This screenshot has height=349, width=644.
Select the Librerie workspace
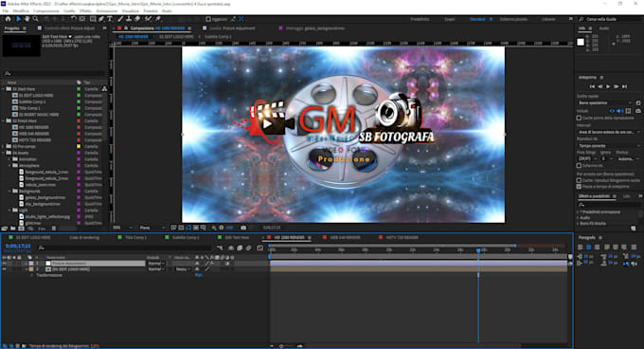pyautogui.click(x=548, y=19)
